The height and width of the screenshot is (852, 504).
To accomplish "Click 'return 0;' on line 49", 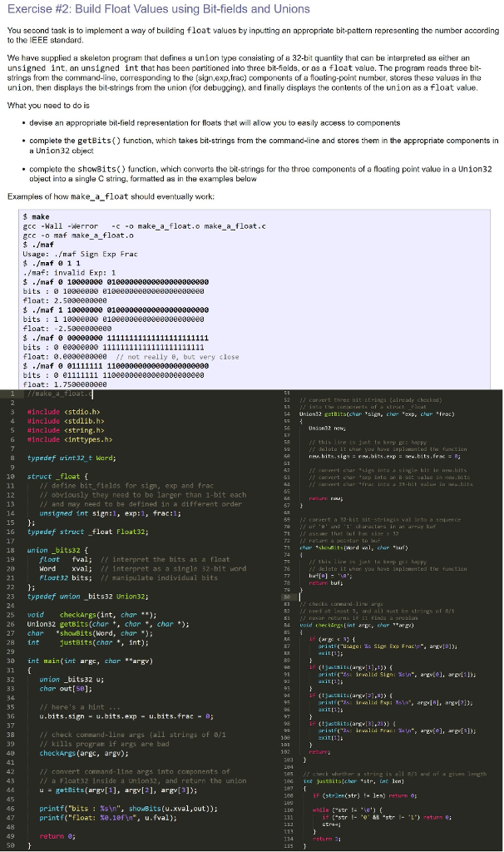I will point(57,837).
